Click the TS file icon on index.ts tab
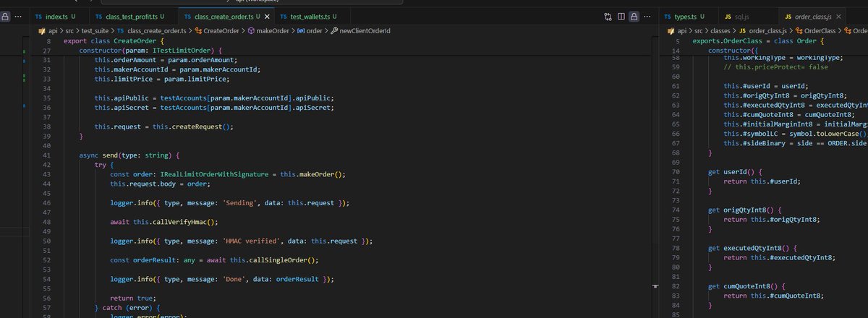Image resolution: width=868 pixels, height=318 pixels. point(38,16)
